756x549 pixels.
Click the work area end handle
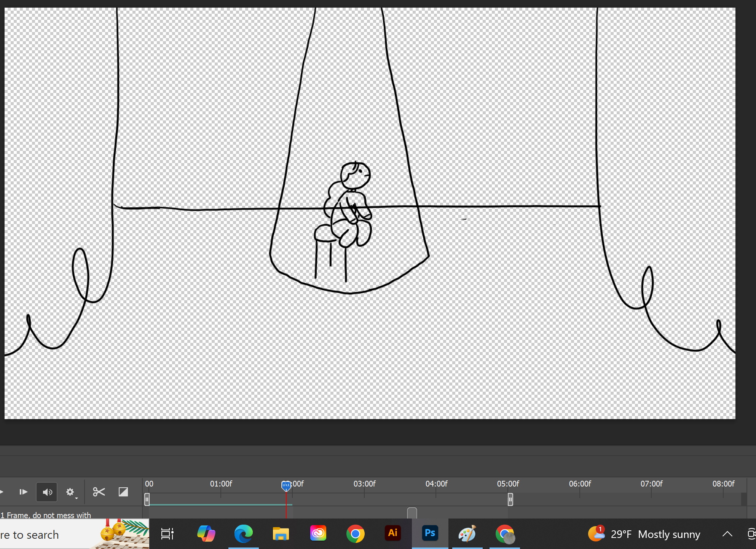click(x=510, y=499)
